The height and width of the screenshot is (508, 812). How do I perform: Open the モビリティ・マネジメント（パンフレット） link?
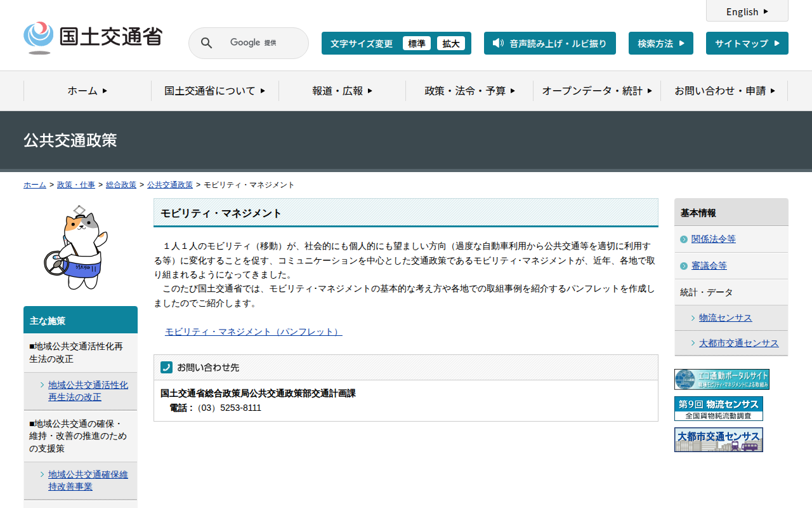[253, 331]
